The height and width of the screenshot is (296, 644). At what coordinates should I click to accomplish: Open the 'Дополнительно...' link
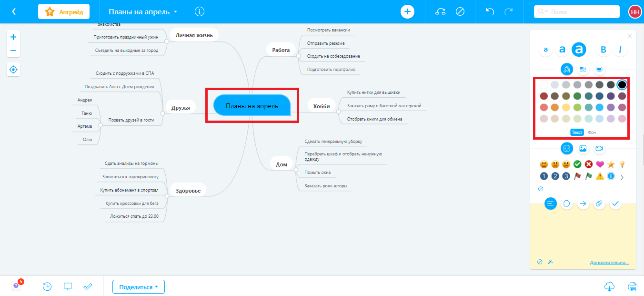click(x=609, y=263)
